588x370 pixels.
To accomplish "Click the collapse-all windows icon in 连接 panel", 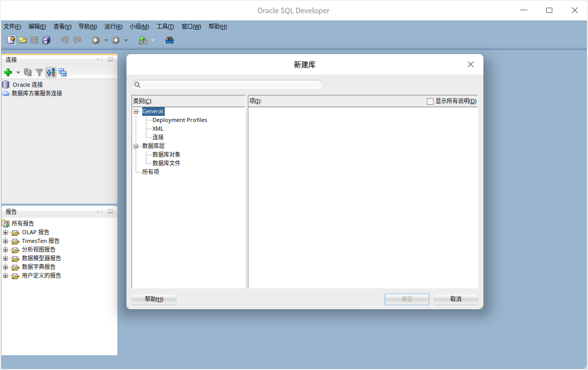I will point(63,72).
